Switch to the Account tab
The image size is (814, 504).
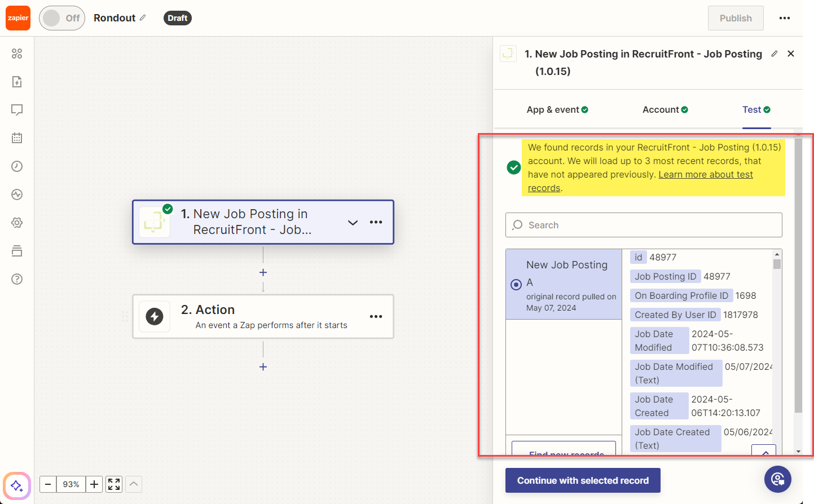(x=665, y=110)
